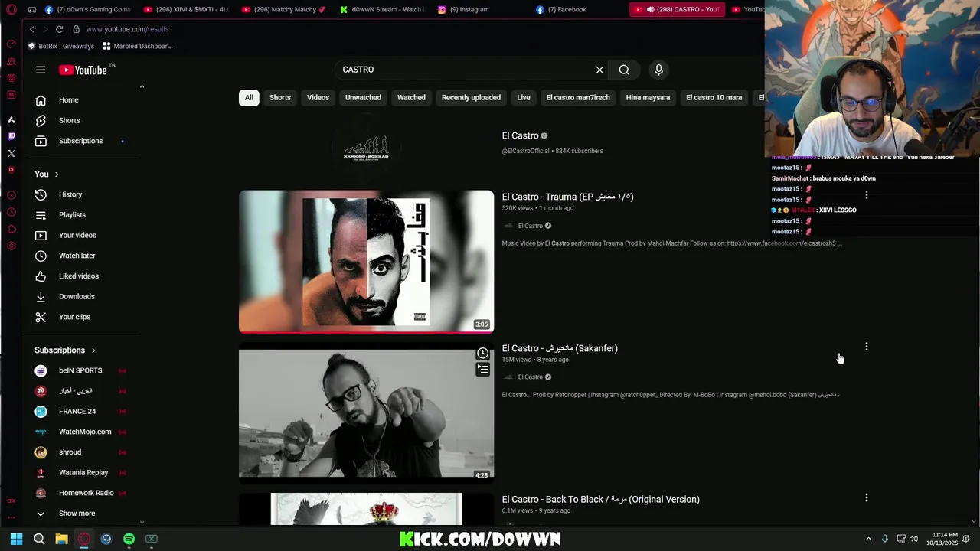Select El castro man7irech chip

point(578,97)
